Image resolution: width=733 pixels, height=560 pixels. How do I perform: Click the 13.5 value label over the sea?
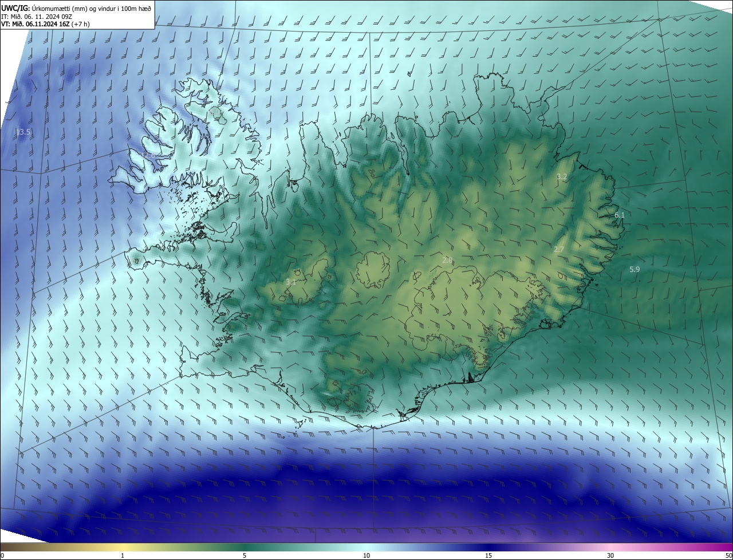23,132
